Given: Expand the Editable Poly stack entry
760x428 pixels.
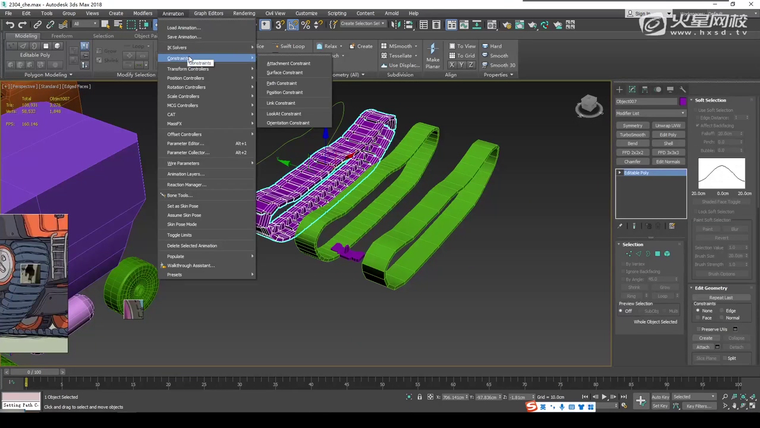Looking at the screenshot, I should click(x=620, y=173).
